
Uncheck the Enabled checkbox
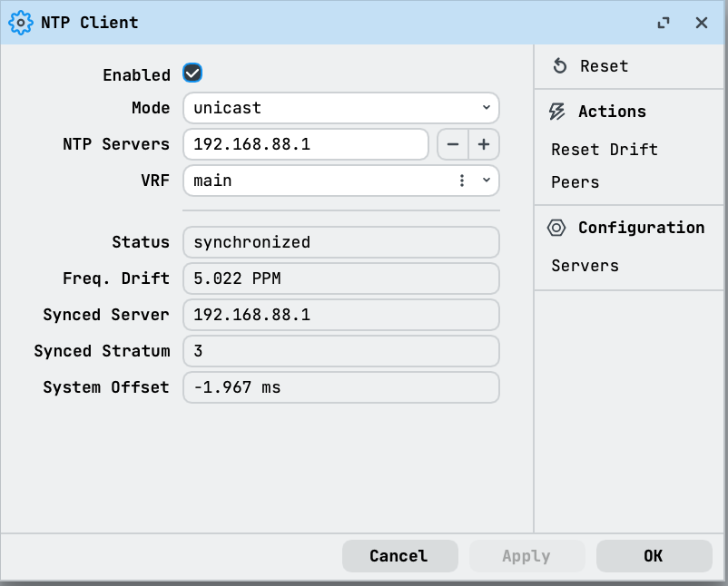click(x=192, y=73)
